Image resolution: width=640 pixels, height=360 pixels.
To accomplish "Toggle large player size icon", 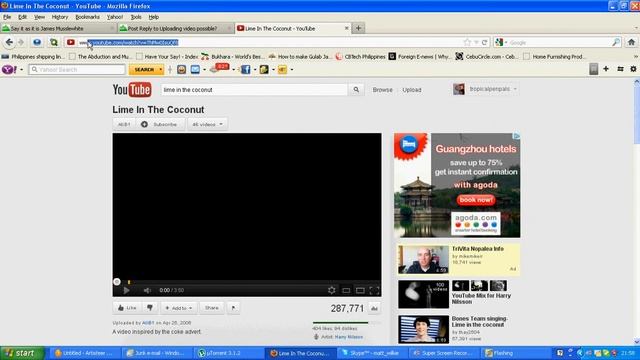I will click(360, 290).
